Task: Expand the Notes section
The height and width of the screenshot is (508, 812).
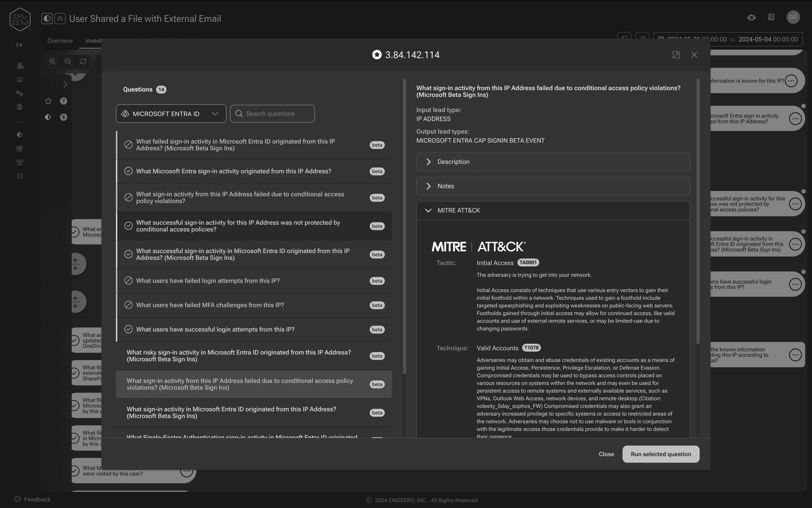Action: click(553, 186)
